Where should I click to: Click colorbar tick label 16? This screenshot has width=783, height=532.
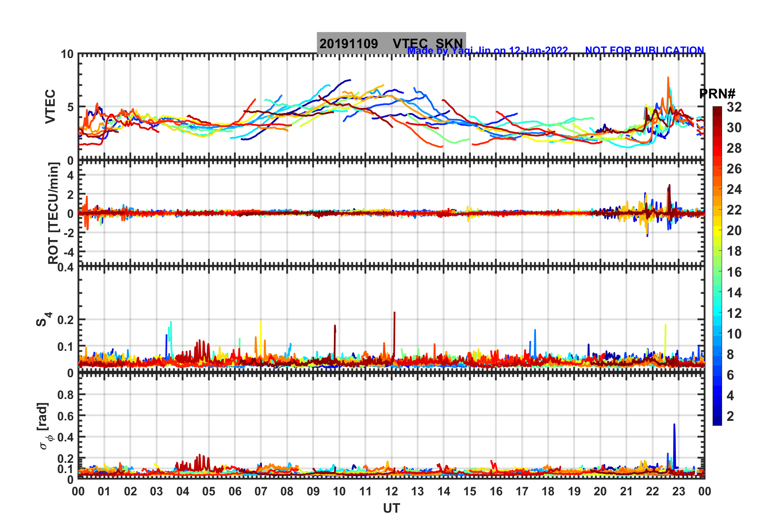click(x=734, y=272)
